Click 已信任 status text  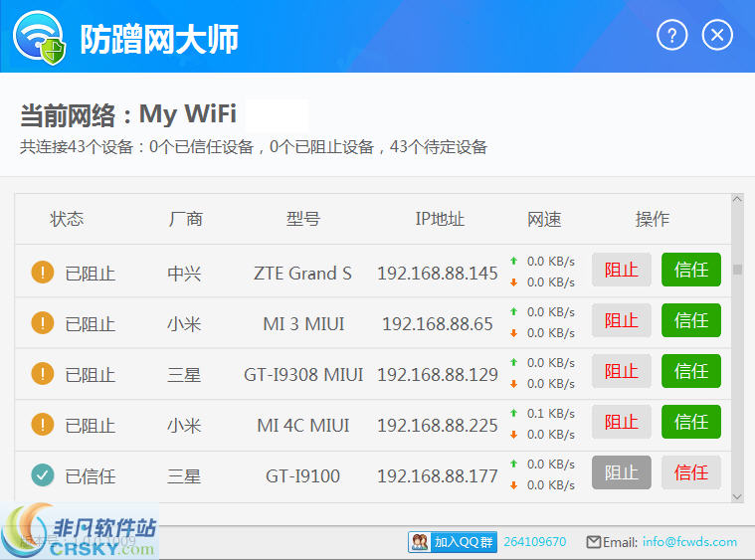tap(91, 476)
